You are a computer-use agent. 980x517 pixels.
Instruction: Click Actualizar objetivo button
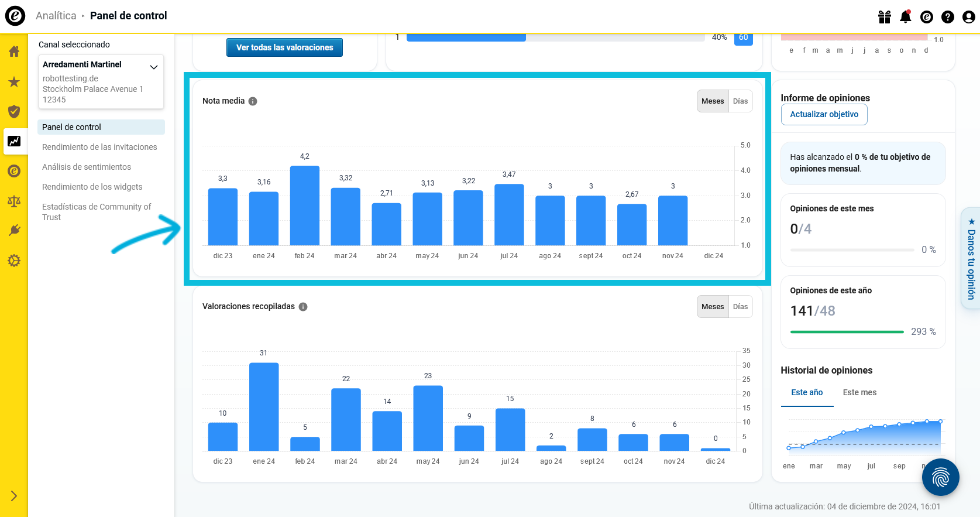click(x=824, y=114)
